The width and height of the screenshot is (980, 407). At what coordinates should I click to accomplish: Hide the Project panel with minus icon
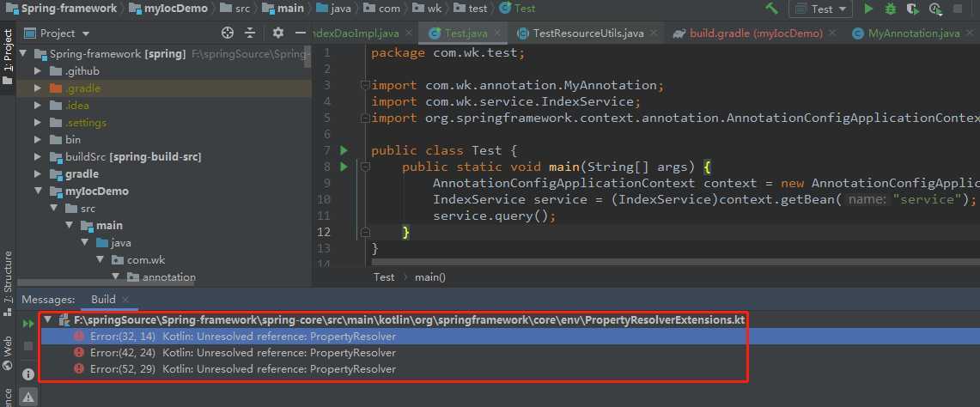click(301, 33)
